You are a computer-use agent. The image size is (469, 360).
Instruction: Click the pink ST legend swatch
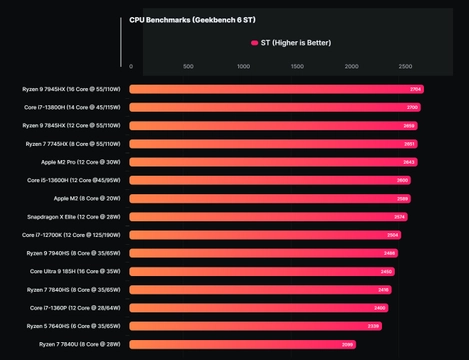pyautogui.click(x=254, y=43)
